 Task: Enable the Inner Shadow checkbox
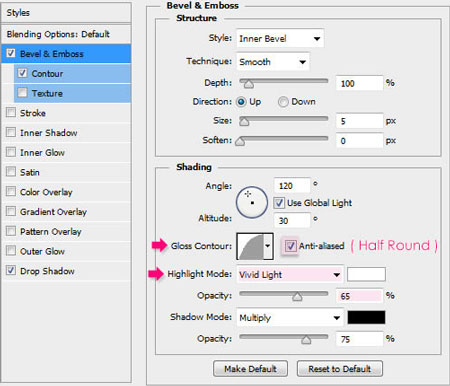(x=11, y=132)
